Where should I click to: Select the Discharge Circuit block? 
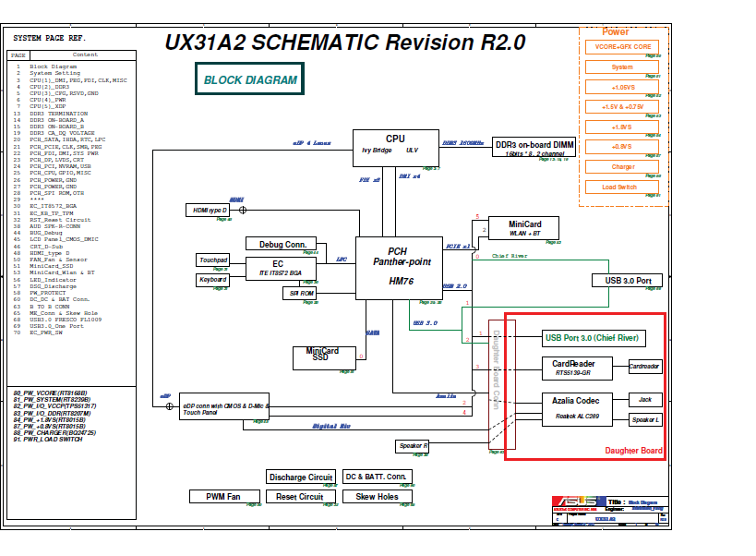point(301,477)
